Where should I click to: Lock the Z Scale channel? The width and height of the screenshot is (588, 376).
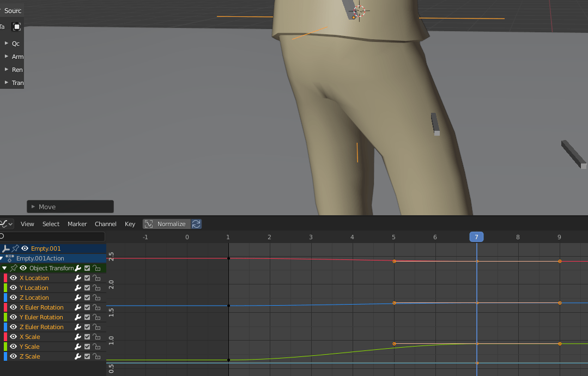(x=97, y=356)
